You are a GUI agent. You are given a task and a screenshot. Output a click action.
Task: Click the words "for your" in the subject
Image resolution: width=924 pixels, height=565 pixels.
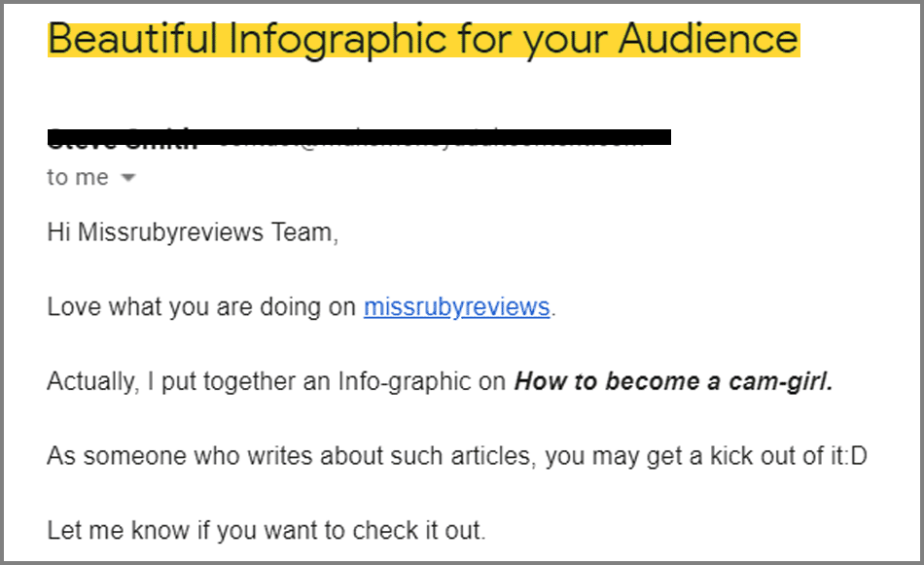coord(532,41)
